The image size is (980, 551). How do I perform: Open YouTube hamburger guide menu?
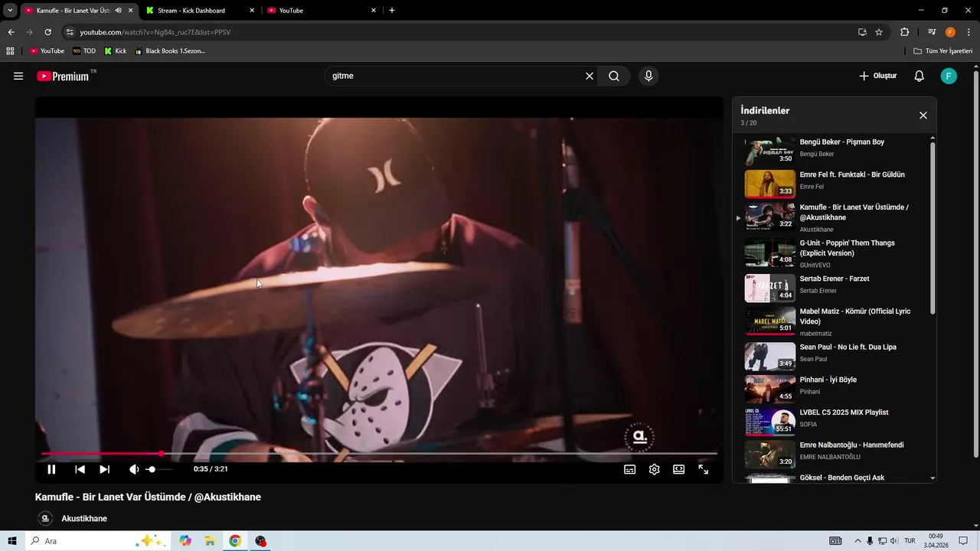coord(18,76)
